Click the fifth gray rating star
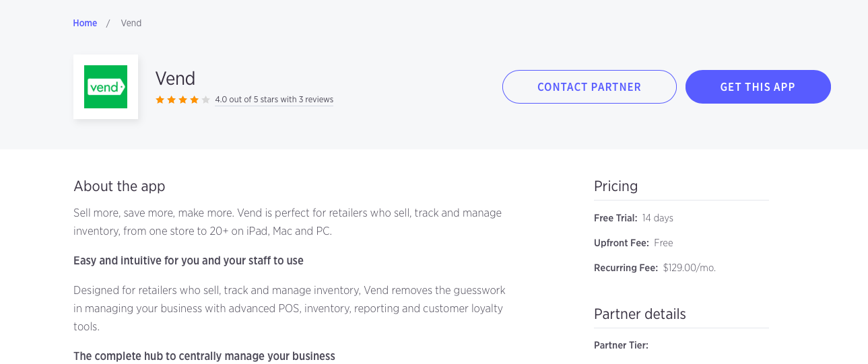 point(206,100)
